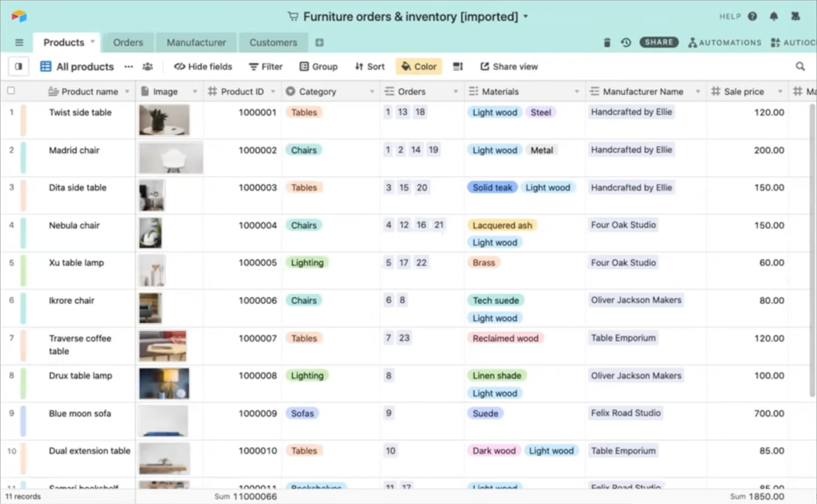Open the Automations panel
Screen dimensions: 817x504
point(724,42)
